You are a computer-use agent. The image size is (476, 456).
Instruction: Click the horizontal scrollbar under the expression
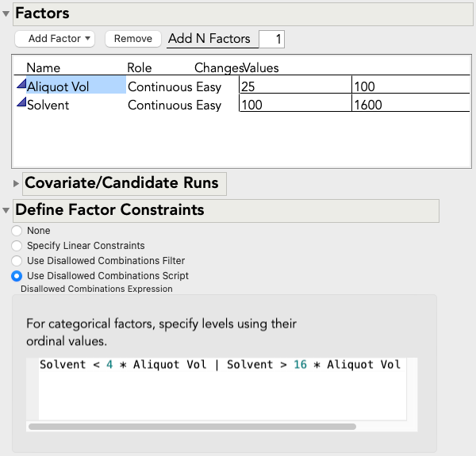pos(190,426)
